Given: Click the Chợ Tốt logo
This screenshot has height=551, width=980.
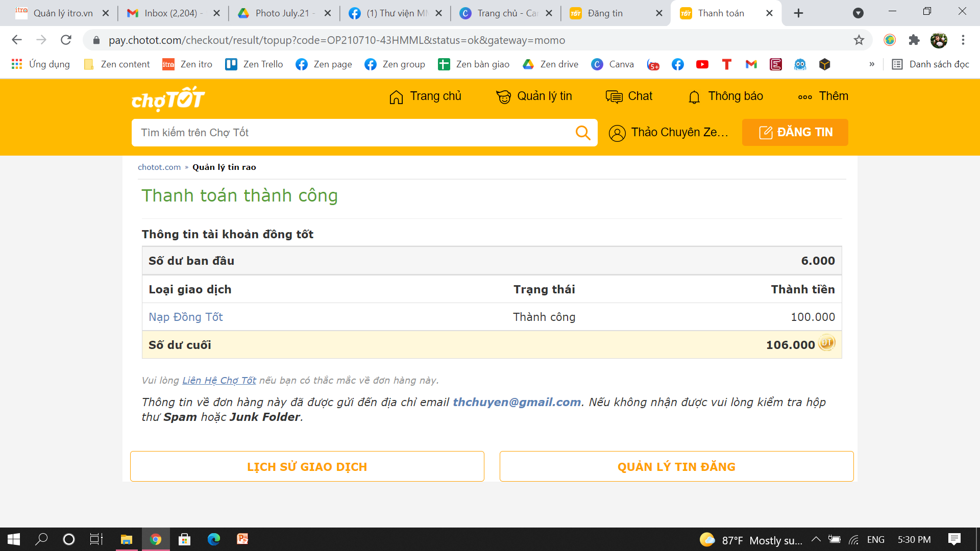Looking at the screenshot, I should 168,98.
